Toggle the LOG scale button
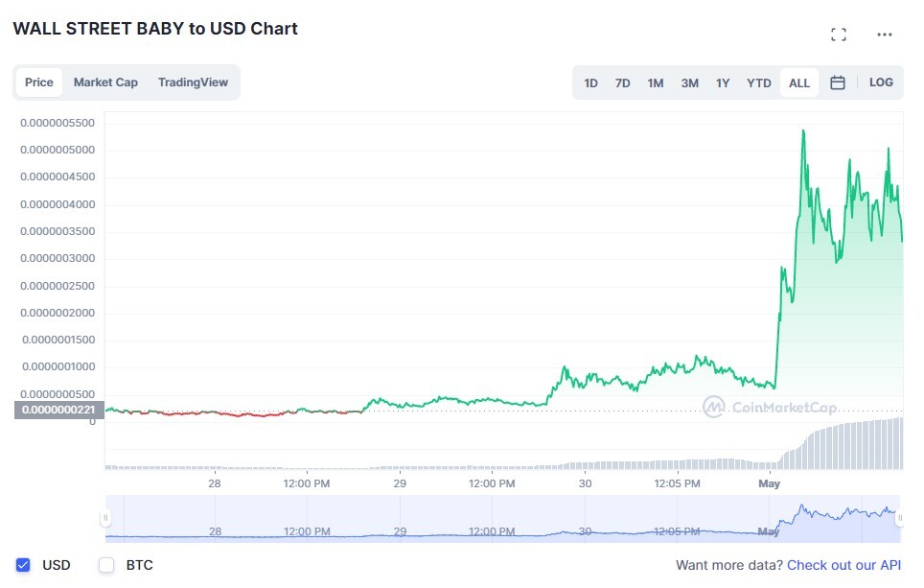Viewport: 924px width, 588px height. 881,82
